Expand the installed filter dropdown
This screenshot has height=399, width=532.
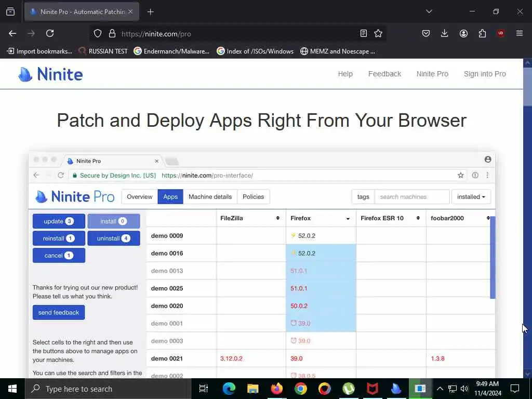tap(471, 197)
